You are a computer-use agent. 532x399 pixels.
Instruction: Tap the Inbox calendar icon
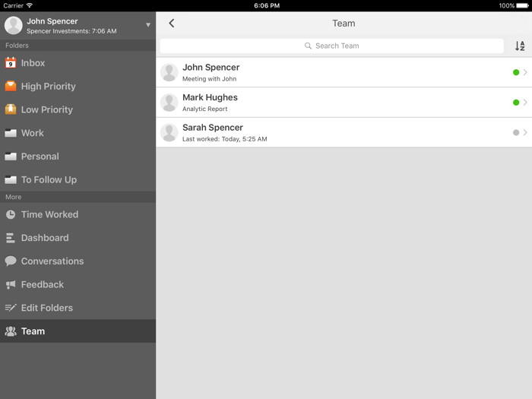[x=11, y=63]
